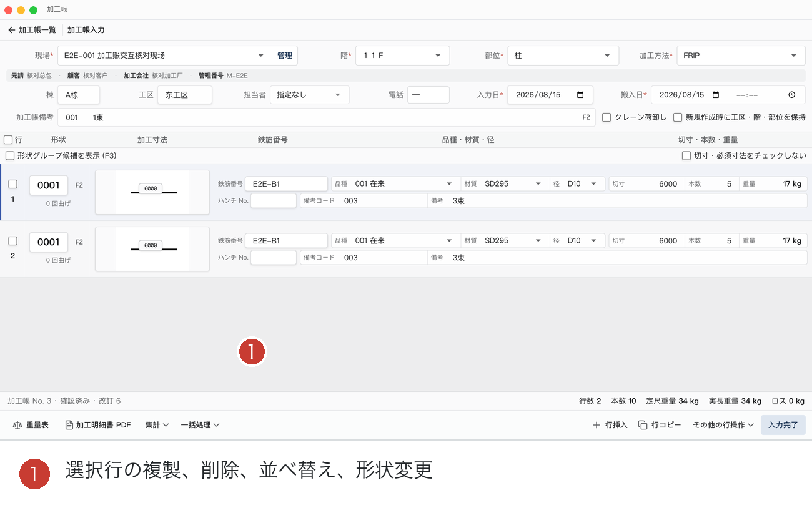The height and width of the screenshot is (508, 812).
Task: Open the 加工方法 dropdown showing FRIP
Action: (741, 56)
